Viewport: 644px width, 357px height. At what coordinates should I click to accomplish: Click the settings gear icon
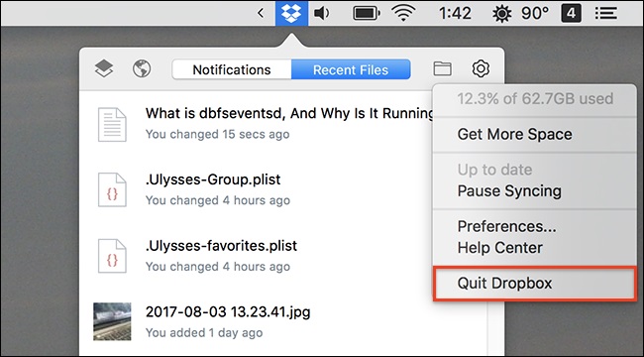[x=481, y=68]
